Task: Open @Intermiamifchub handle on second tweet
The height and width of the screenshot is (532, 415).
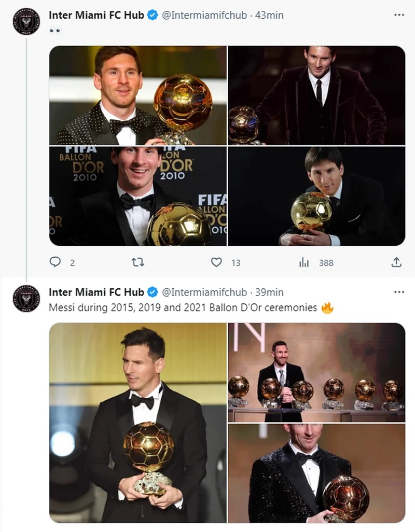Action: point(204,292)
